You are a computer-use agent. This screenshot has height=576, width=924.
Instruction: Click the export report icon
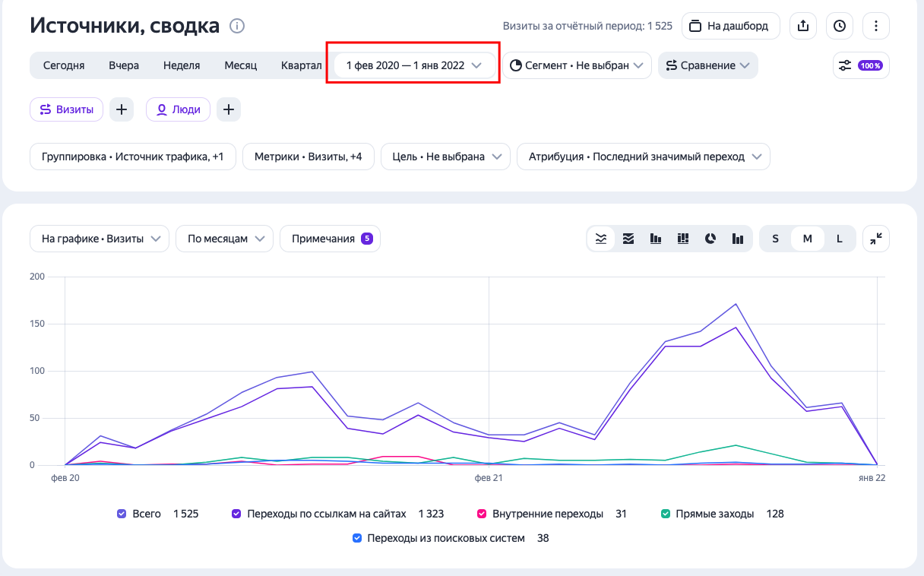[x=803, y=26]
